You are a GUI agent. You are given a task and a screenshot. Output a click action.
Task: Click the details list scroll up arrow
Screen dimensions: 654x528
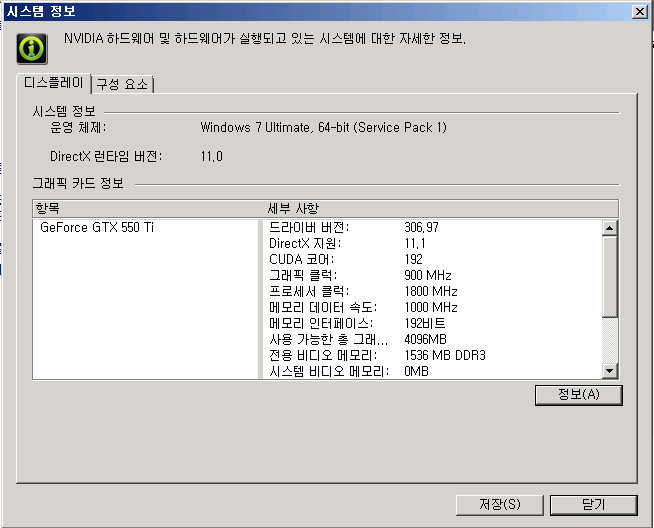point(610,228)
